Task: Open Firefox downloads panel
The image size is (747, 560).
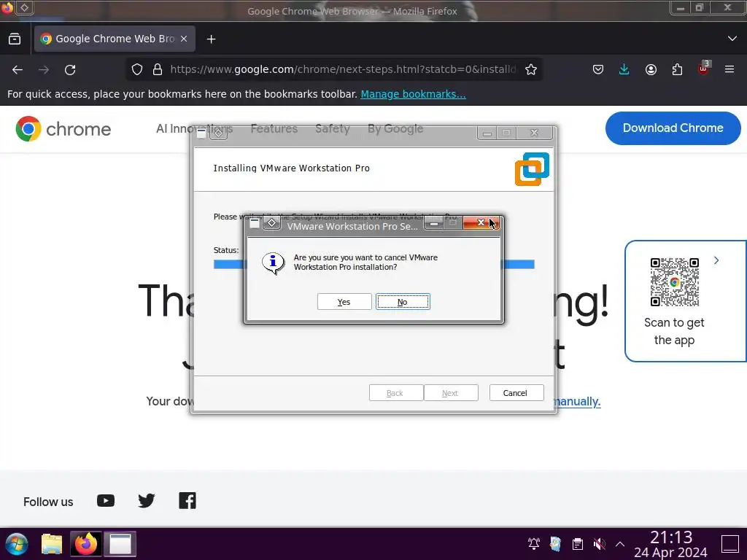Action: pyautogui.click(x=624, y=69)
